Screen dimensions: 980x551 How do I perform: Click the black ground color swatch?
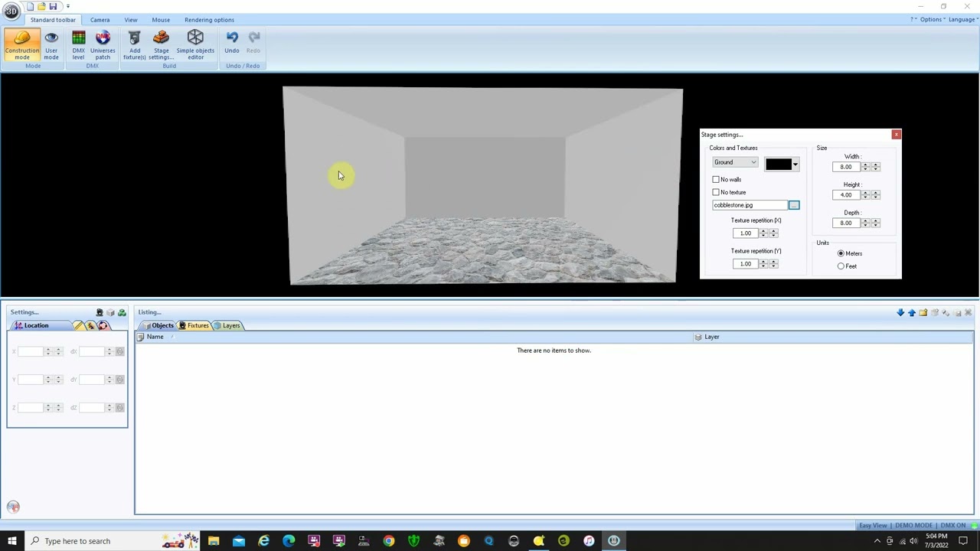[778, 165]
